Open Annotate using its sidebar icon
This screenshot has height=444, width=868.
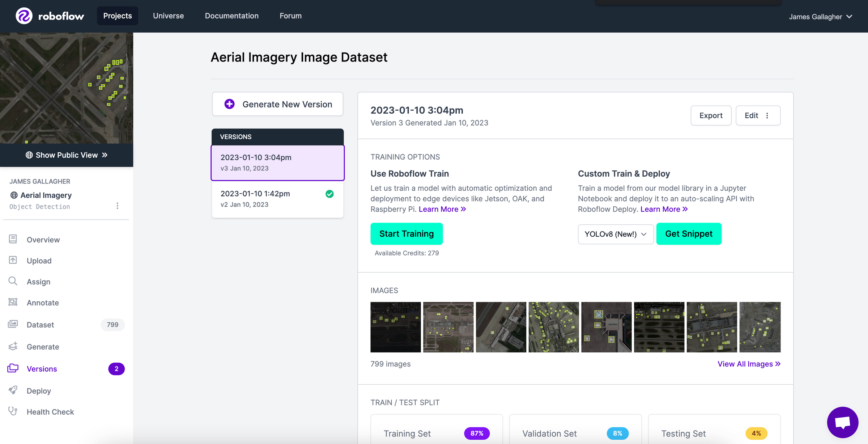[13, 302]
